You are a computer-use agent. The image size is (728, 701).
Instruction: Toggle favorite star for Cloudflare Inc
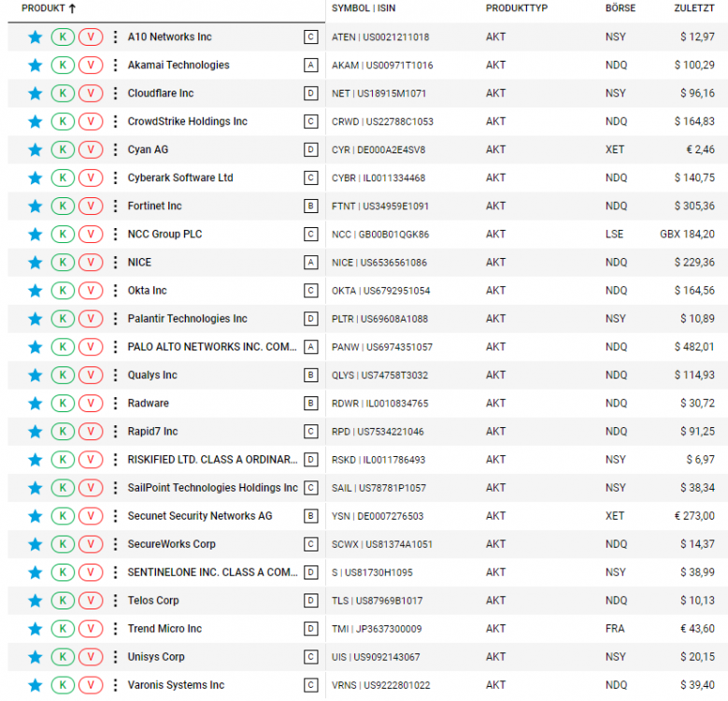pos(36,93)
